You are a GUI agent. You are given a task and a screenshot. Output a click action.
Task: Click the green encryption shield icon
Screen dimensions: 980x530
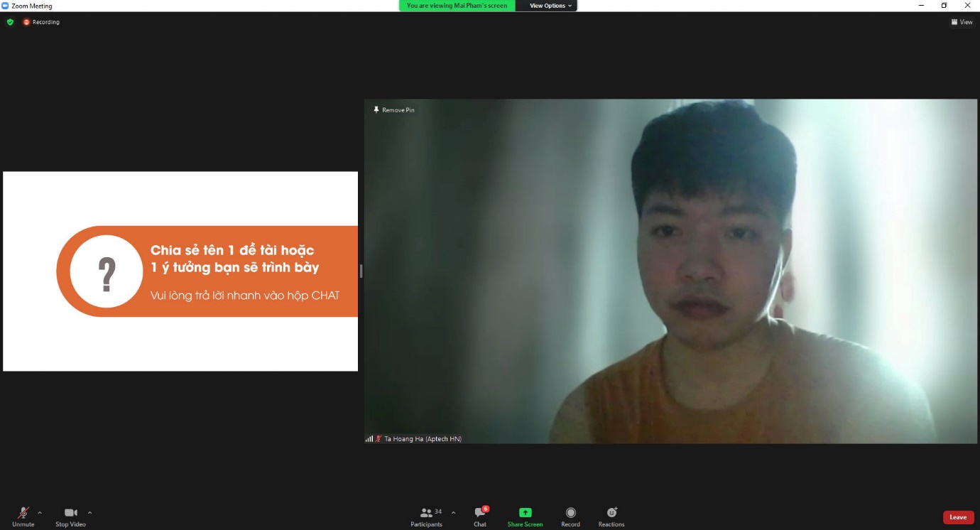tap(10, 22)
